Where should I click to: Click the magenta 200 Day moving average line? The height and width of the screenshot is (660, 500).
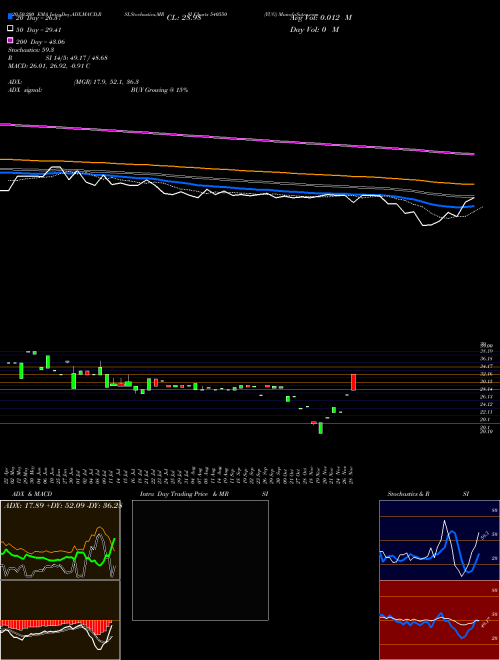click(236, 139)
